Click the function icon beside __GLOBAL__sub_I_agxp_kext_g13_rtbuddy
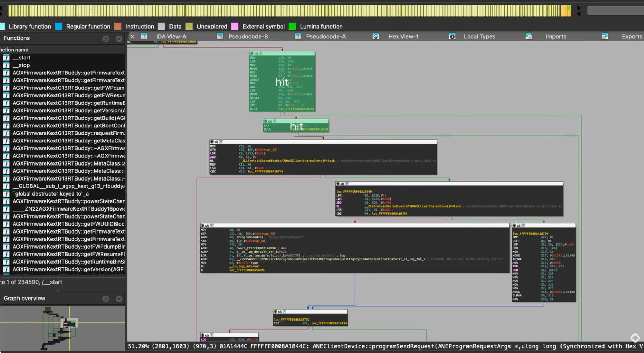644x353 pixels. (6, 186)
